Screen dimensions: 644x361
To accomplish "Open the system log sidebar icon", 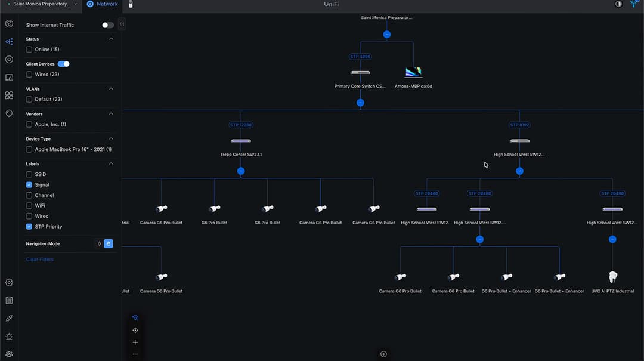I will pos(9,301).
